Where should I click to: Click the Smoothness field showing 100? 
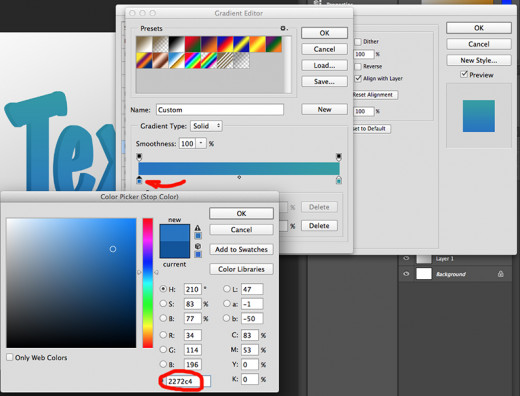click(188, 143)
